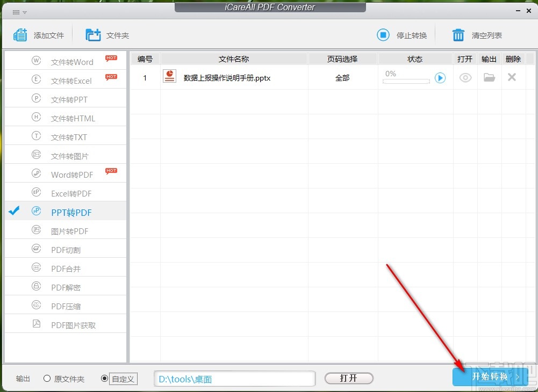
Task: Expand the 开始转换 button arrow
Action: click(518, 377)
